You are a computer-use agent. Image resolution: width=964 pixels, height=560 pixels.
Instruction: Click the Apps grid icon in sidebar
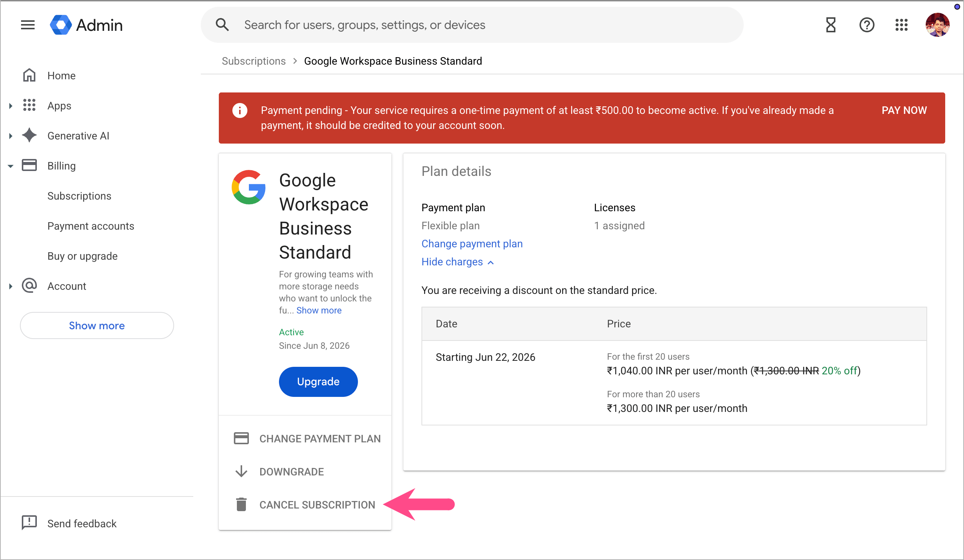click(29, 105)
